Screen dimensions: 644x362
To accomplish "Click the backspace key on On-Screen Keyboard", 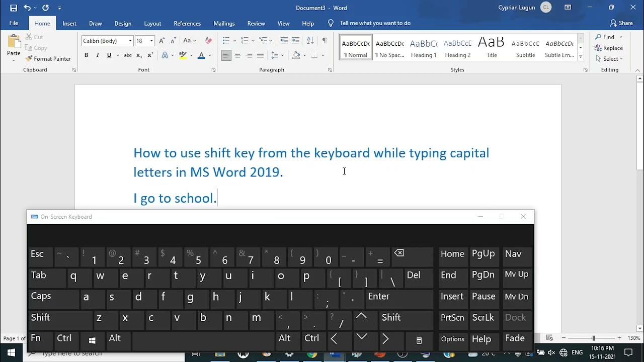I will point(412,256).
